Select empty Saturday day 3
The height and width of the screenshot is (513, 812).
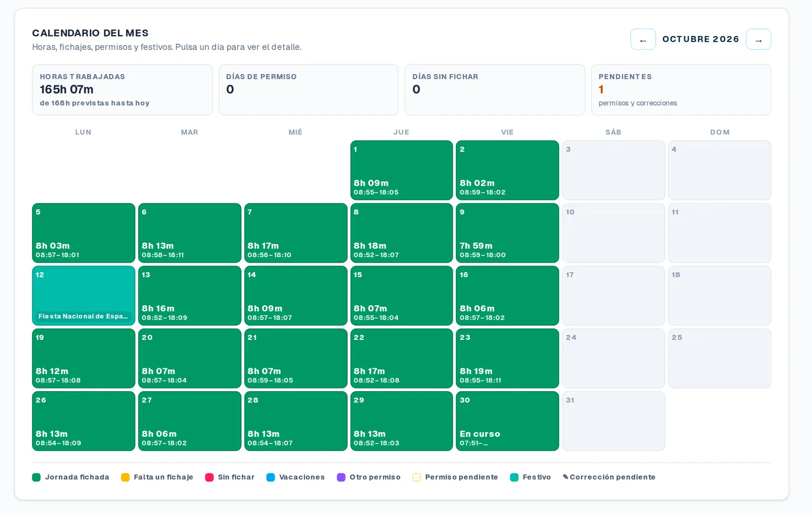tap(614, 170)
